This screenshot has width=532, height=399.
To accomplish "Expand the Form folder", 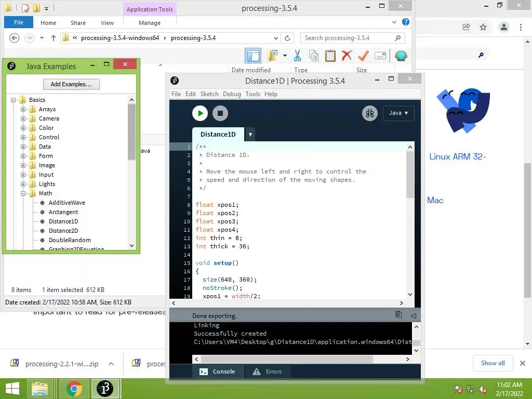I will click(x=23, y=156).
